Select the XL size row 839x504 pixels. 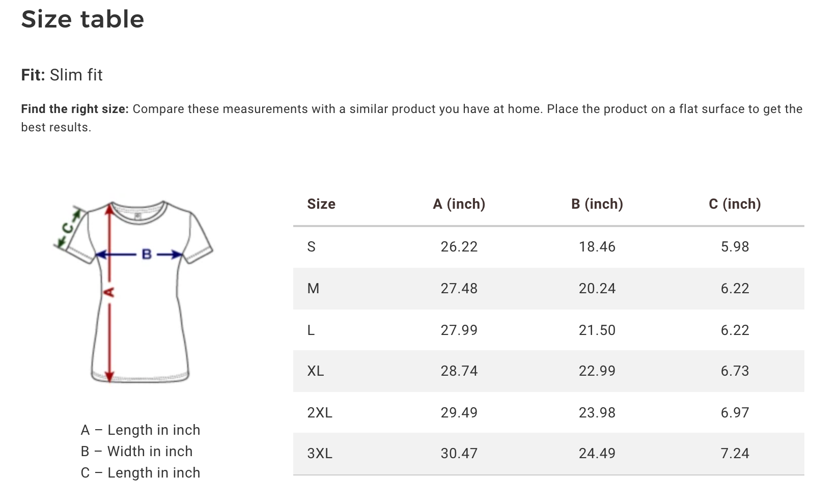click(549, 371)
